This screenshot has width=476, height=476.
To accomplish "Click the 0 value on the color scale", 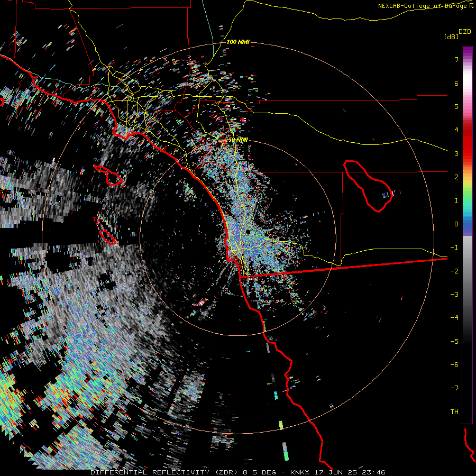I will [x=456, y=224].
